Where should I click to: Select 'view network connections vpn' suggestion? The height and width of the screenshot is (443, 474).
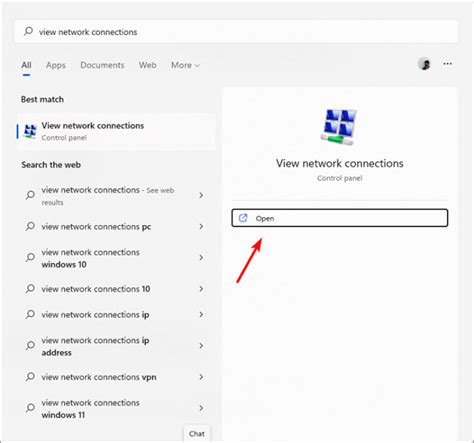pos(116,377)
